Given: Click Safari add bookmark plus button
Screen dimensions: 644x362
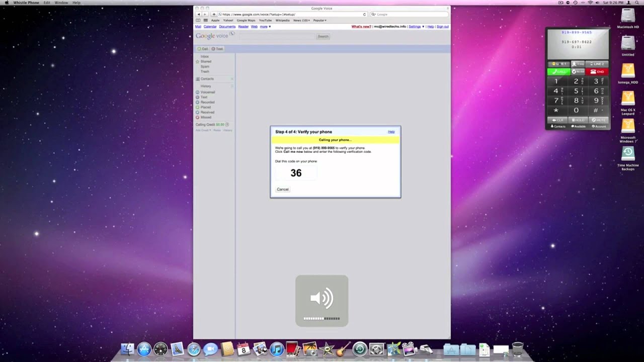Looking at the screenshot, I should [214, 14].
